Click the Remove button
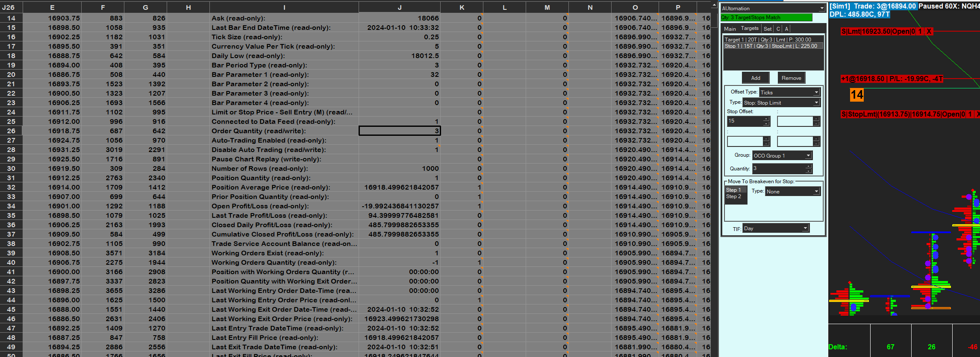 click(792, 78)
